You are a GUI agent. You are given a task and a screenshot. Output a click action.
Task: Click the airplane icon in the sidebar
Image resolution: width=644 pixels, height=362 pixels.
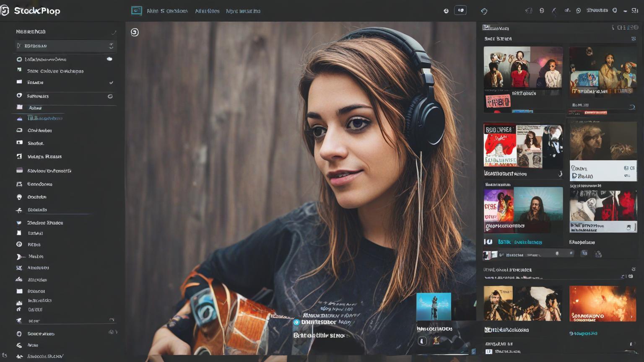pos(19,210)
